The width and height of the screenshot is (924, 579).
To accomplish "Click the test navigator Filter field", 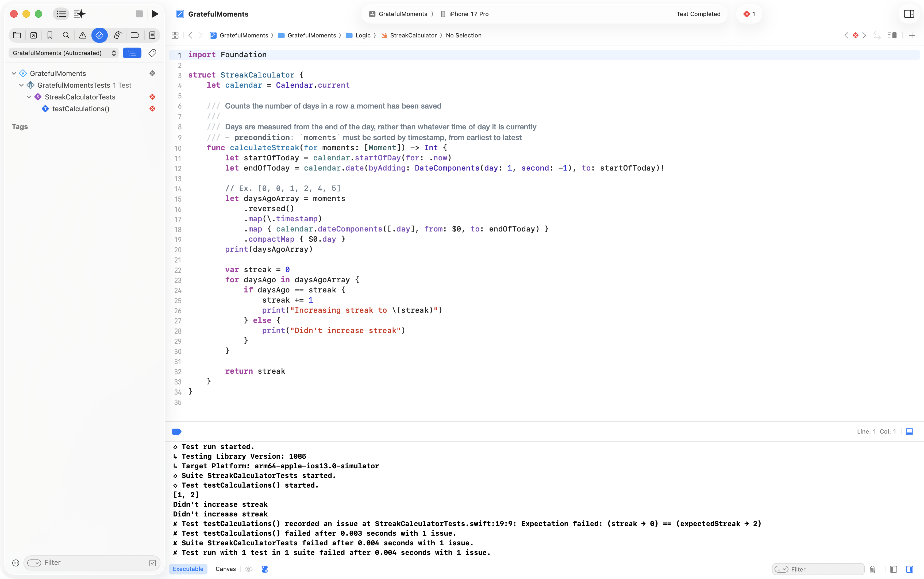I will point(92,562).
